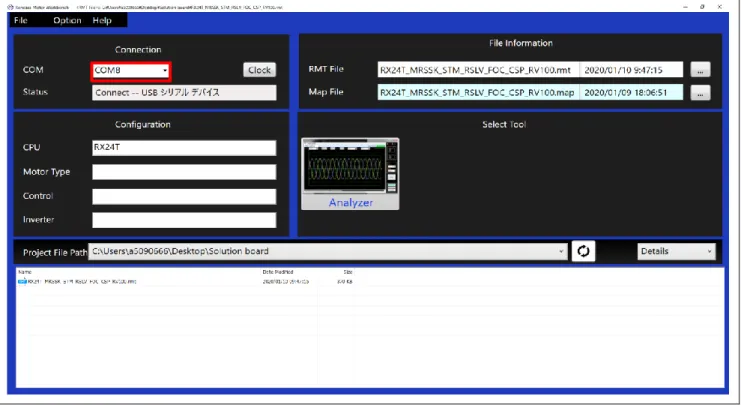
Task: Open the Help menu
Action: point(102,20)
